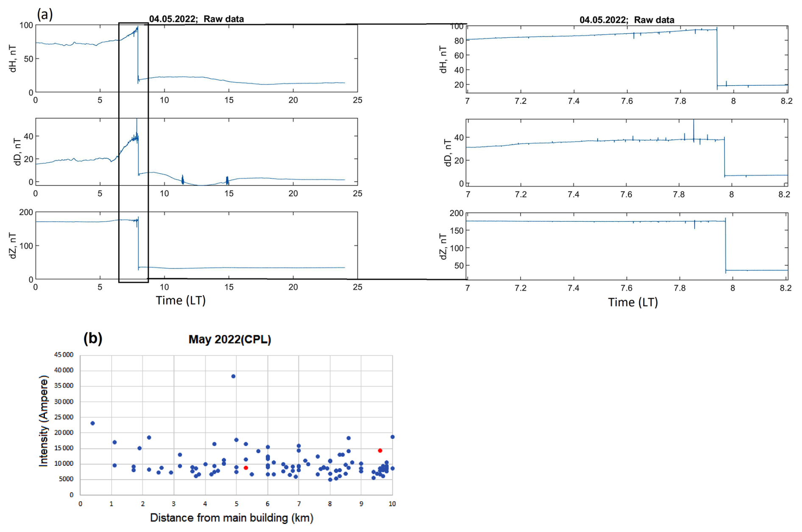The image size is (802, 532).
Task: Click the "30 000" intensity tick label
Action: [64, 401]
